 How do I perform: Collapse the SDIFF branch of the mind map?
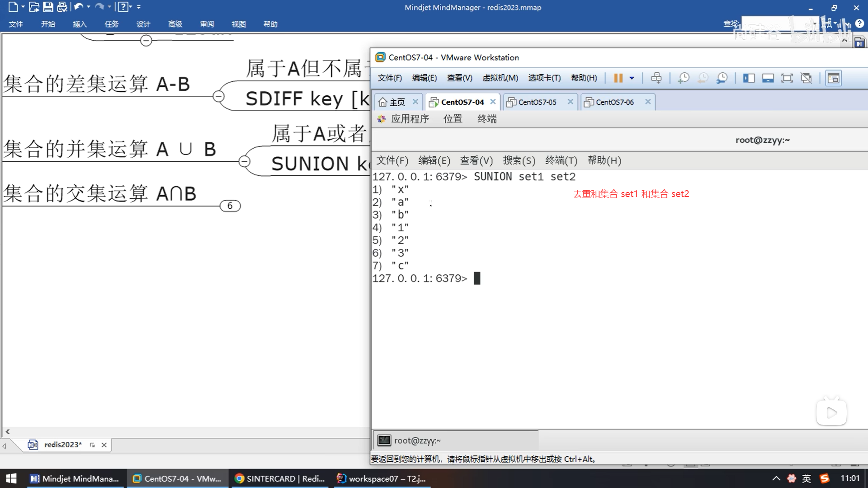click(218, 96)
